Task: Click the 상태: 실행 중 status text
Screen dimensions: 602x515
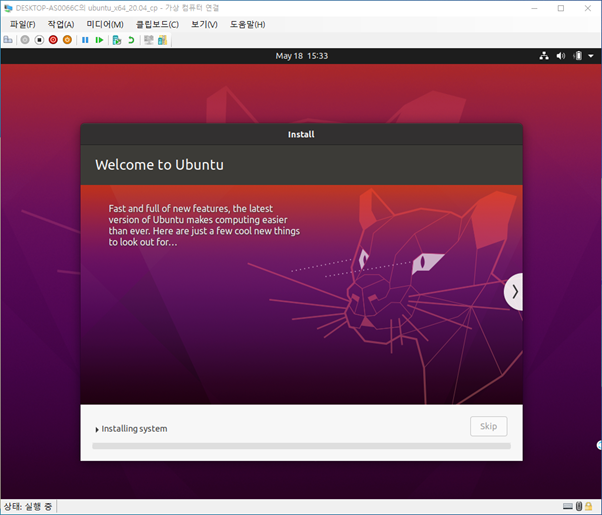Action: pos(28,507)
